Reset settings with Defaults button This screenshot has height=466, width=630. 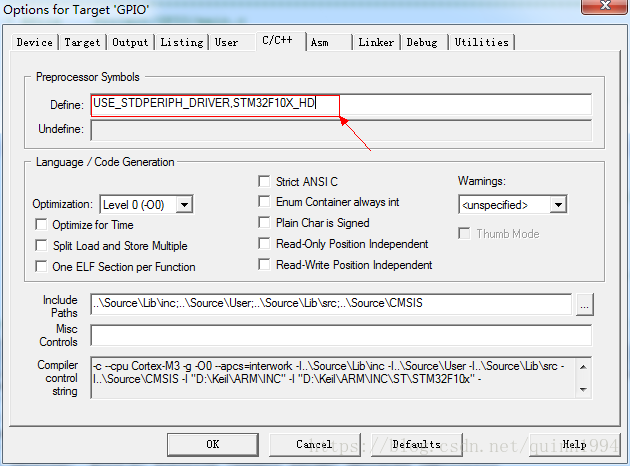417,444
